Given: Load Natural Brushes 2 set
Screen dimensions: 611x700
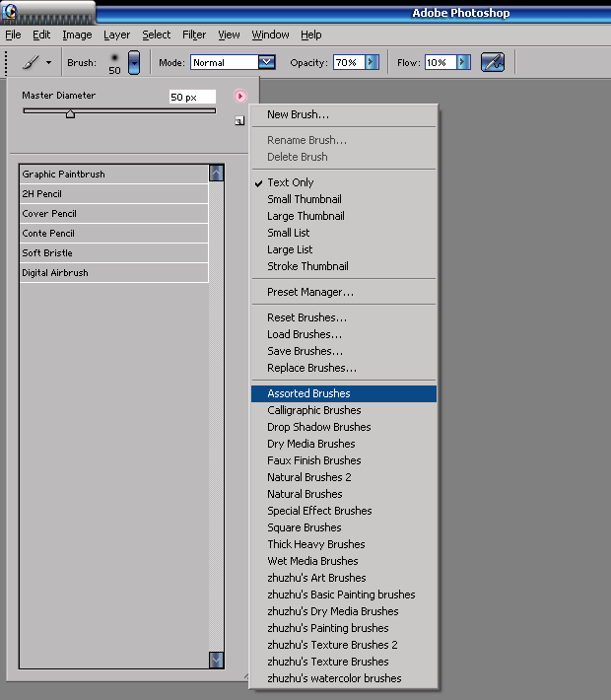Looking at the screenshot, I should pyautogui.click(x=344, y=477).
